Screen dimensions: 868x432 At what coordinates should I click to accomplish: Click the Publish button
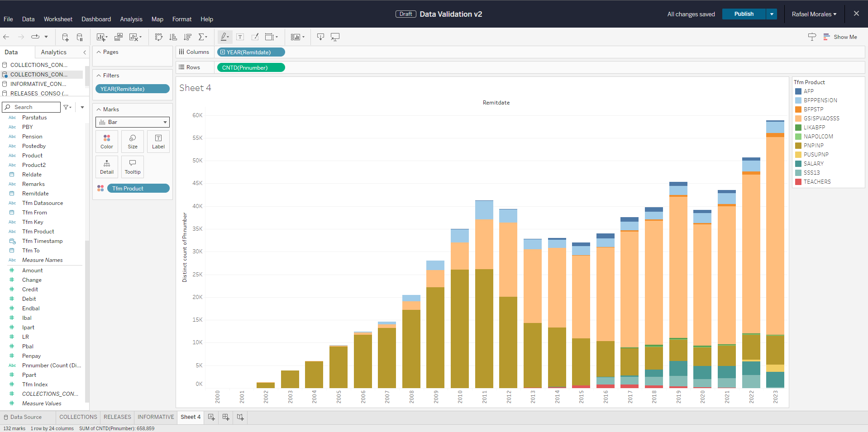[x=744, y=14]
